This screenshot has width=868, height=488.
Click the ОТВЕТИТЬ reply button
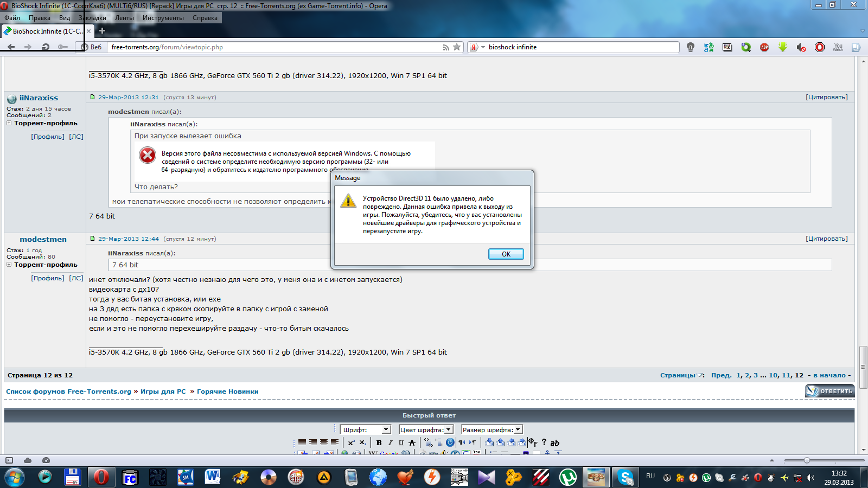pos(830,391)
